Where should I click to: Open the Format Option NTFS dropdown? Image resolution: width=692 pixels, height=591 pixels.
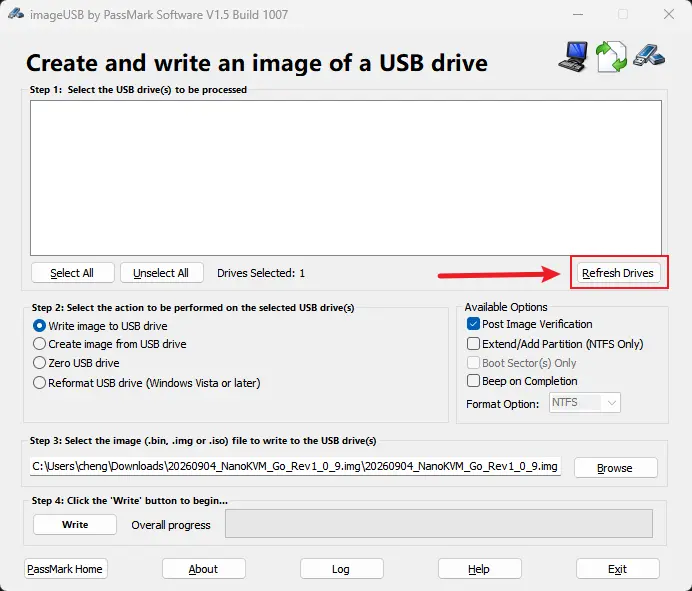tap(585, 403)
